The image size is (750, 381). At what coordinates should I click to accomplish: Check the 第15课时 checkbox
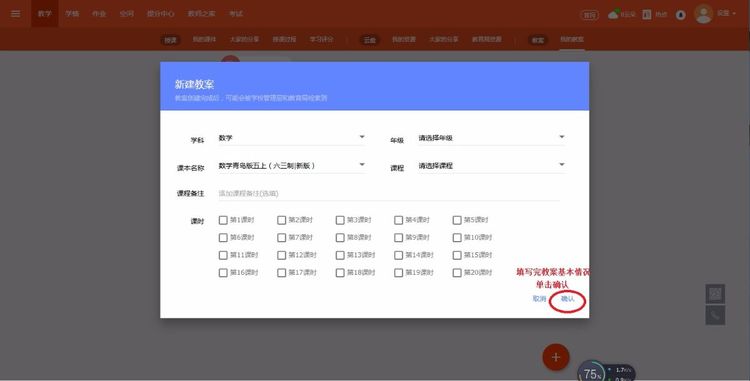pos(457,255)
